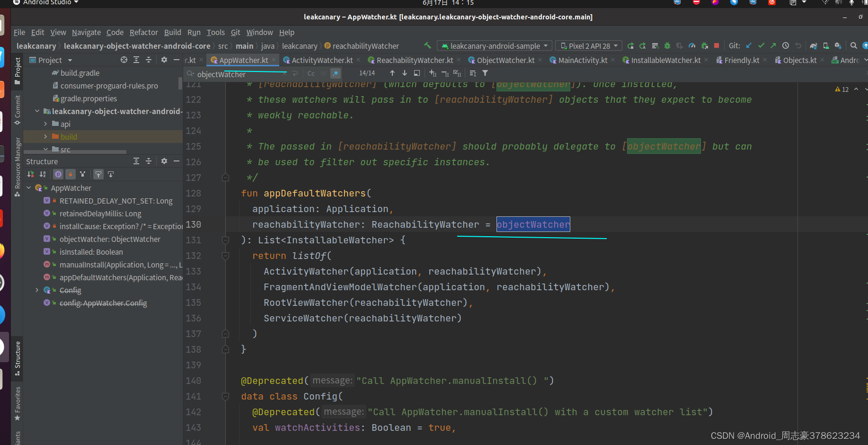Switch to InstallableWatcher.kt tab
Image resolution: width=868 pixels, height=445 pixels.
665,60
